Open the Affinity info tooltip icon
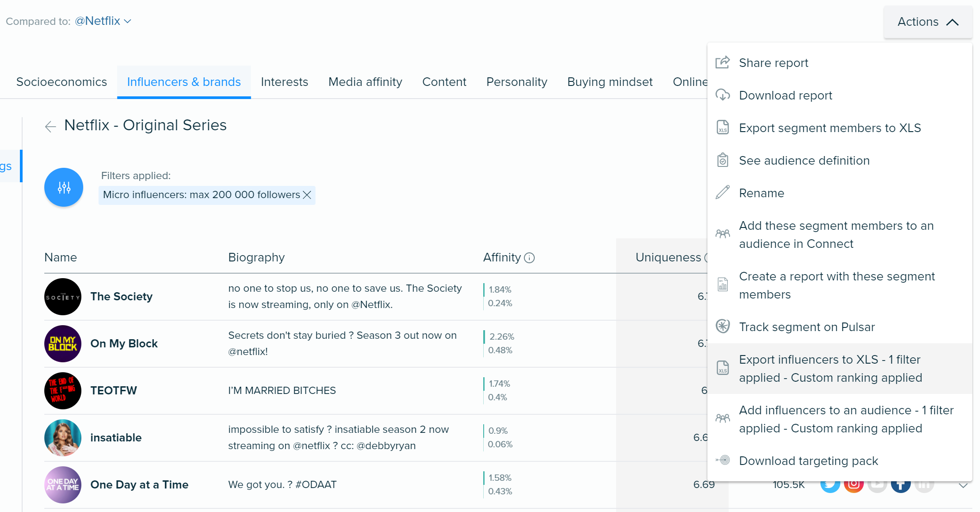Image resolution: width=980 pixels, height=512 pixels. pos(529,258)
